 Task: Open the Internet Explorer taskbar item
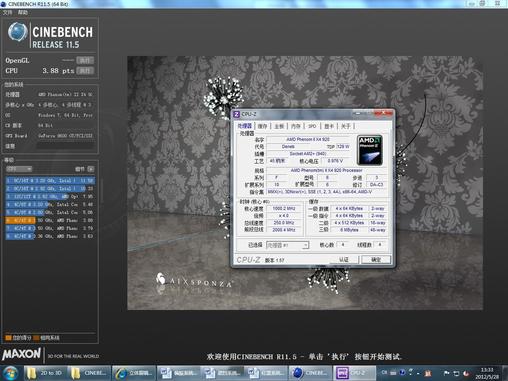tap(133, 373)
